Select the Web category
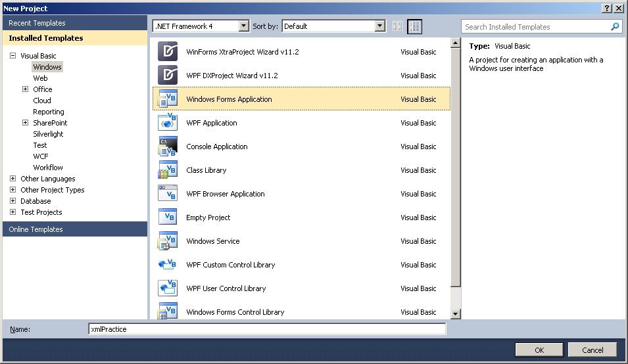This screenshot has height=364, width=628. click(40, 78)
